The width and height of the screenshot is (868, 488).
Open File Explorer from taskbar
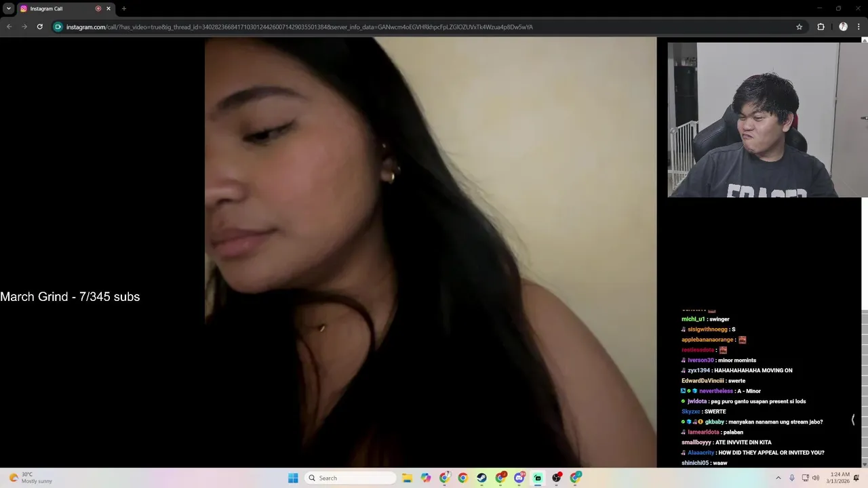[x=407, y=478]
